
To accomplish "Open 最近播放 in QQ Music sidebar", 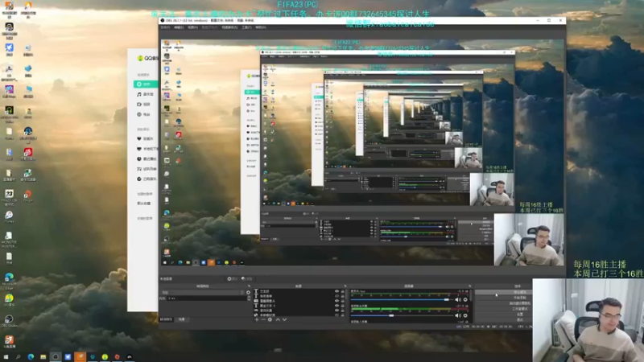I will click(147, 158).
